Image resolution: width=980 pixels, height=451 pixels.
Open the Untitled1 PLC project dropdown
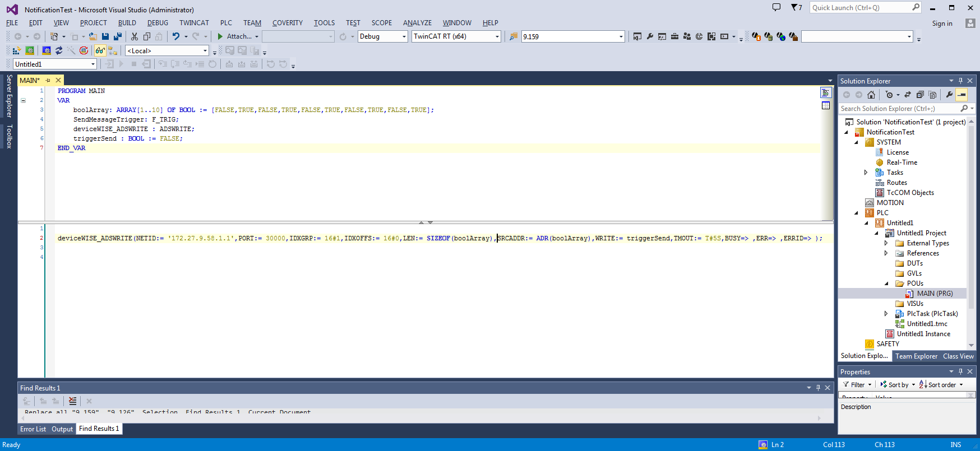(93, 64)
